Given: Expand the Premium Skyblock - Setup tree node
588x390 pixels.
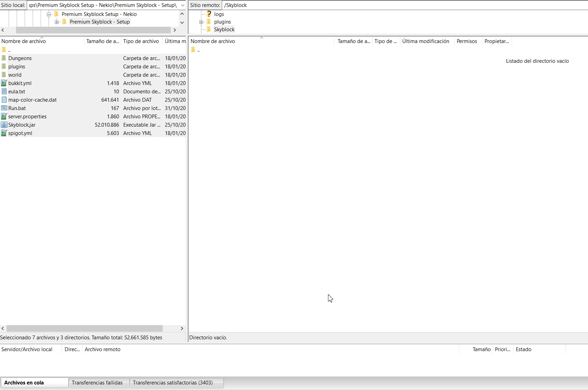Looking at the screenshot, I should [x=57, y=22].
